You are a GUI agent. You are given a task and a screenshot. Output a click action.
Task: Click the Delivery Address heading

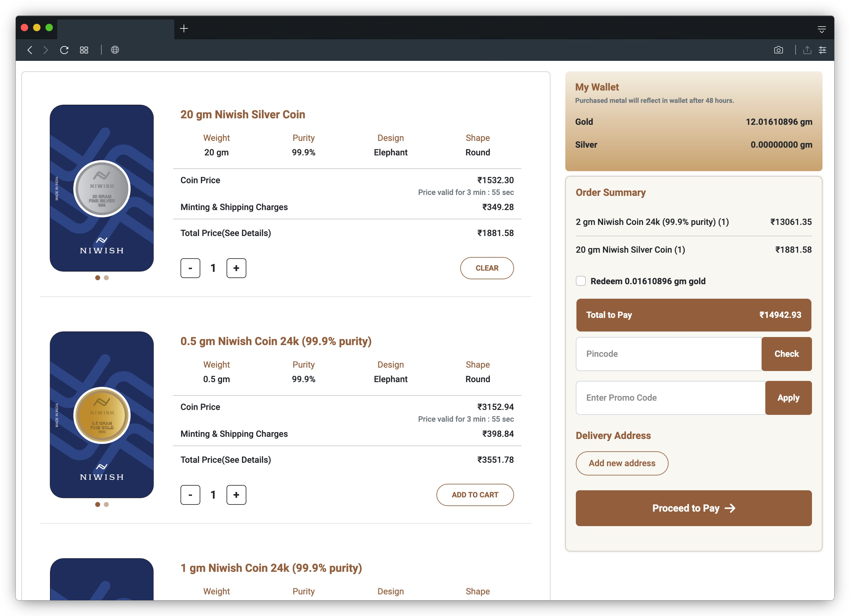click(613, 436)
